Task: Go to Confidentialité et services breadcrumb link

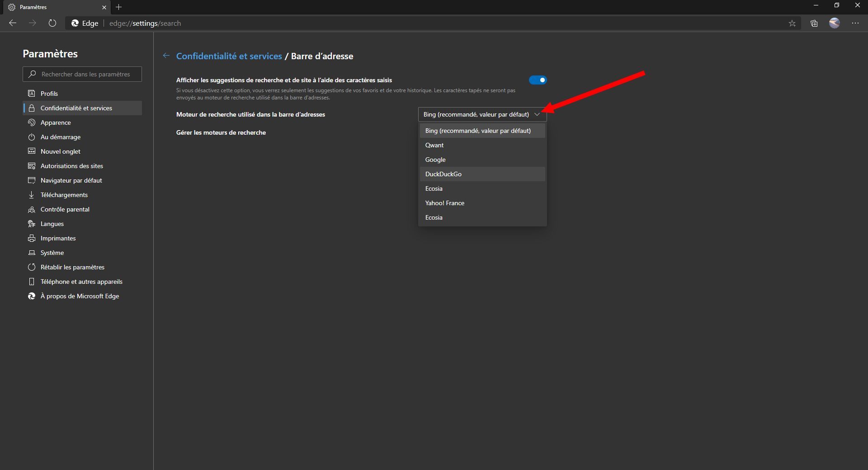Action: click(229, 56)
